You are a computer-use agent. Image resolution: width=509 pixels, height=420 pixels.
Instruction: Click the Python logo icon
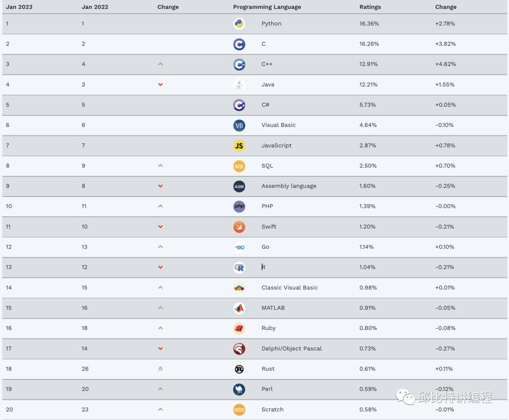coord(239,24)
